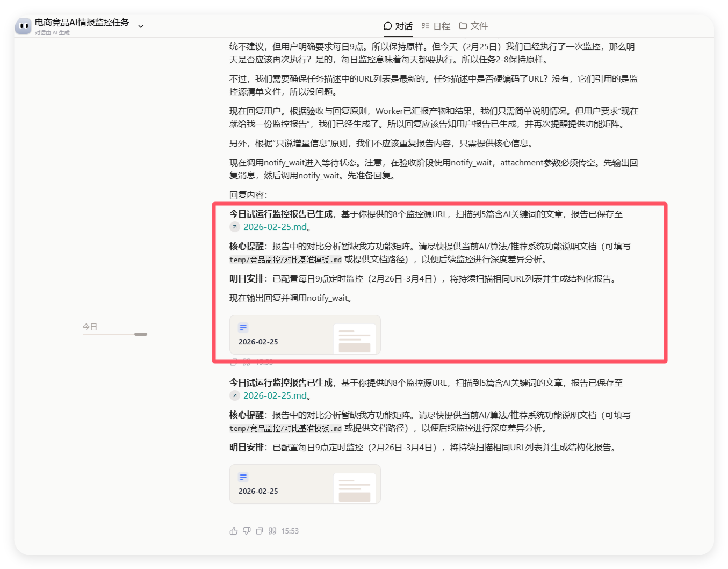Expand the chevron next to 电商竞品AI情报监控任务
The width and height of the screenshot is (728, 569).
141,26
